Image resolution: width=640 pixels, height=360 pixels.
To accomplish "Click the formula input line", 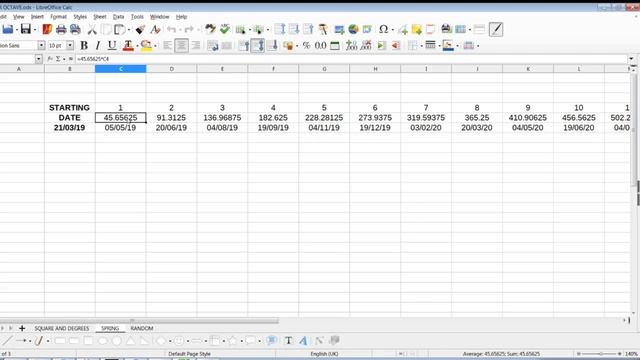I will point(351,59).
